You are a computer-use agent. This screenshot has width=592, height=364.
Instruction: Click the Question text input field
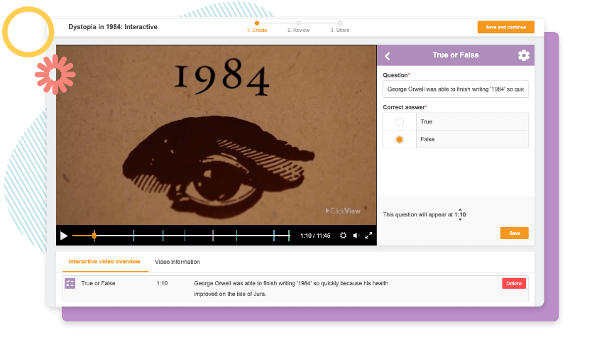pos(455,89)
